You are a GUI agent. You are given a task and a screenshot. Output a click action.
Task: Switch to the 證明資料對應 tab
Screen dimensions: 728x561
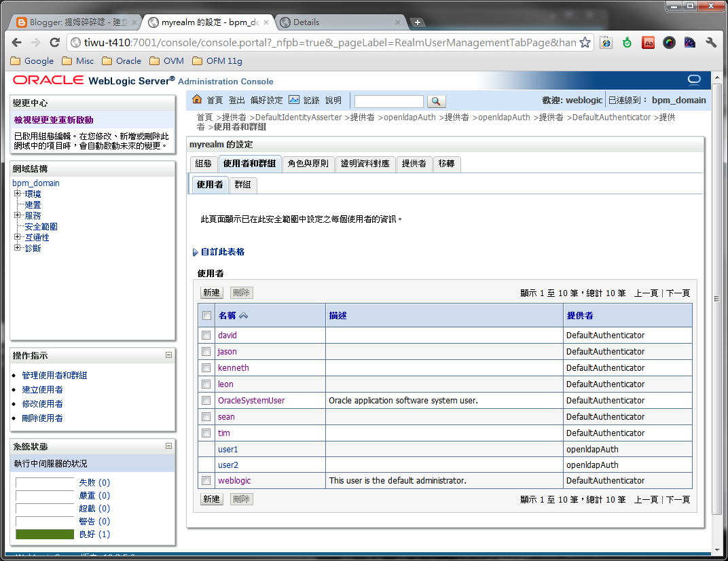coord(365,164)
